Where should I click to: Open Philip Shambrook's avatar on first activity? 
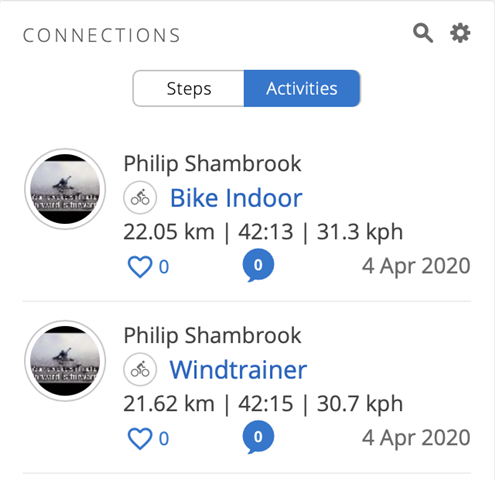coord(65,189)
